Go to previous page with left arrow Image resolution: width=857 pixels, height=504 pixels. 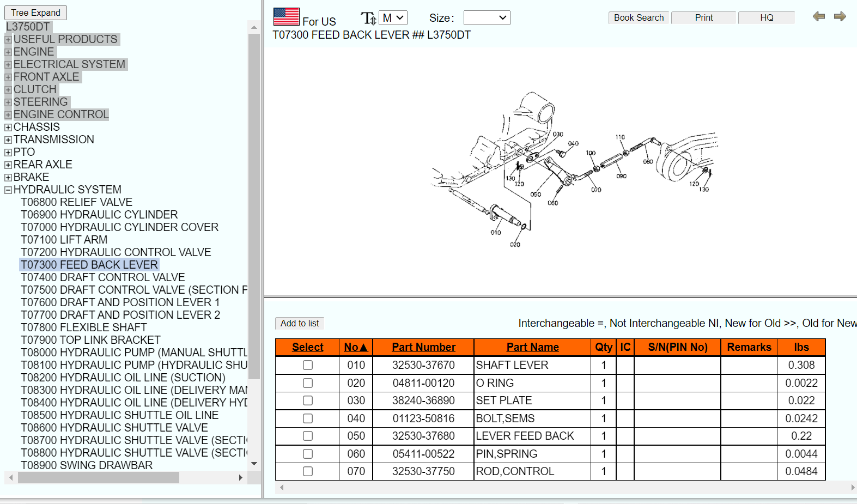pos(818,16)
